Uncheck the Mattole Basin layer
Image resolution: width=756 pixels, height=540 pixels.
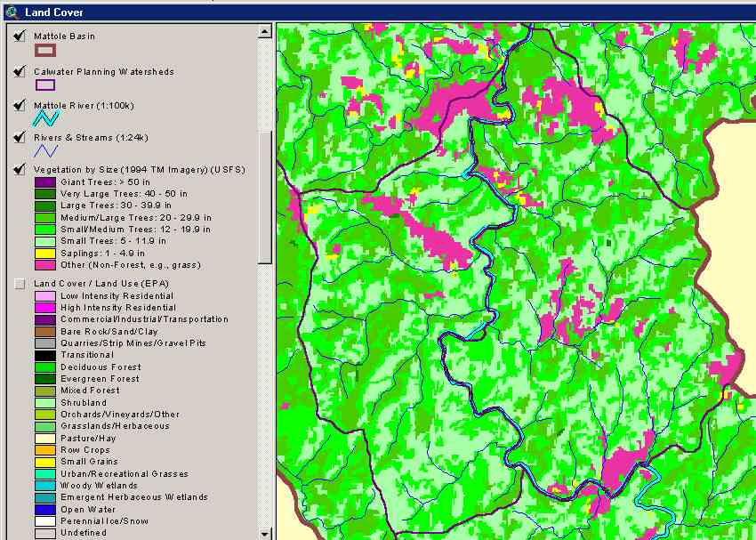point(20,36)
